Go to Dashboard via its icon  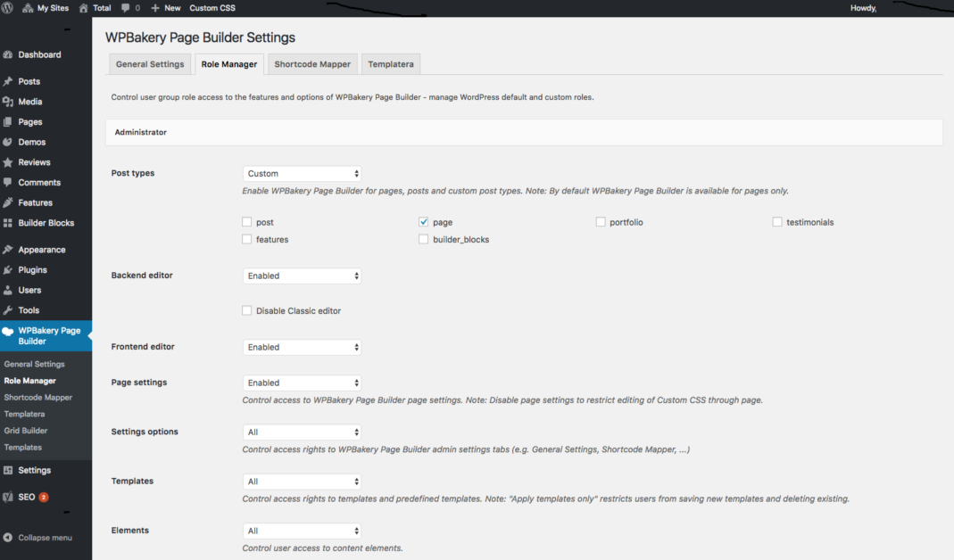[x=12, y=54]
